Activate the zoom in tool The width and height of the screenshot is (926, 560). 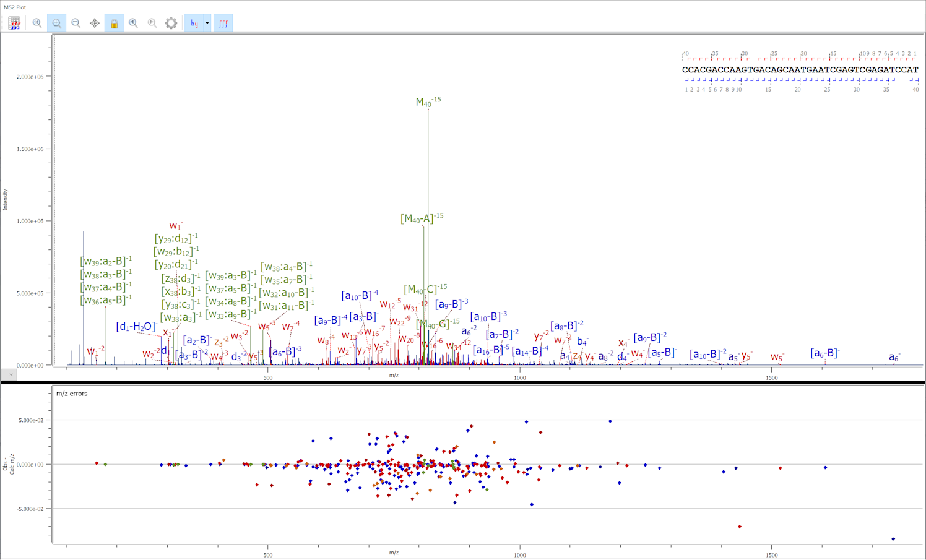[56, 24]
